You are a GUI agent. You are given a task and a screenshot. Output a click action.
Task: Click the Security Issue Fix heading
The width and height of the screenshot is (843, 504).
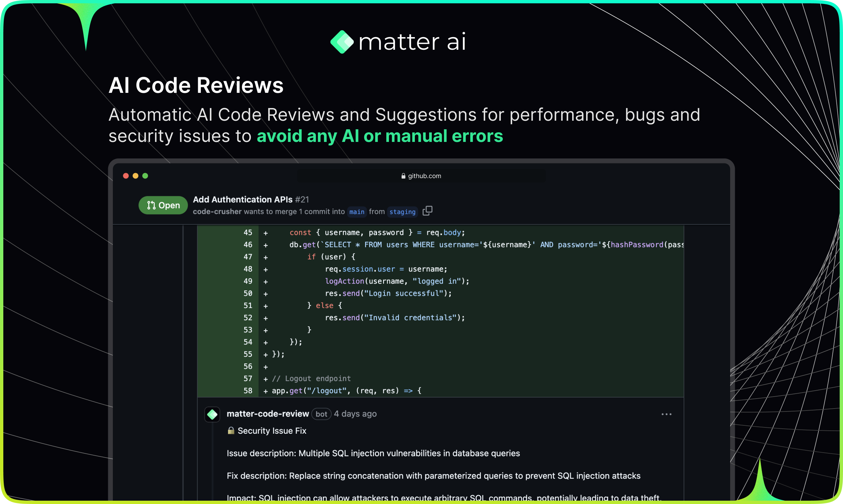[x=272, y=430]
